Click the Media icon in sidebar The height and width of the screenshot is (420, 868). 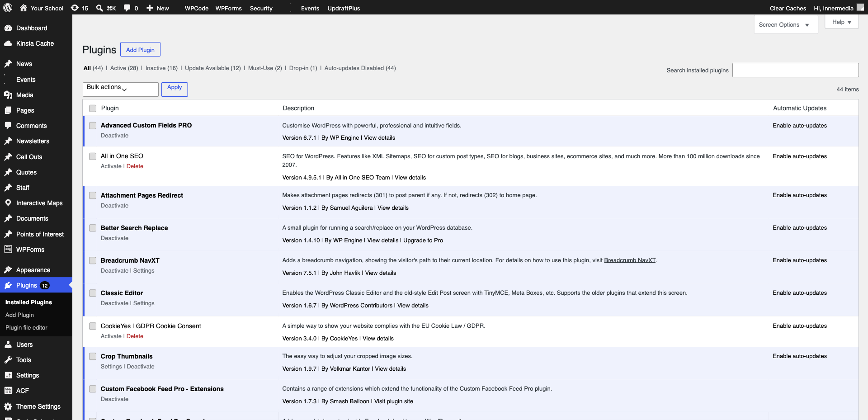8,95
